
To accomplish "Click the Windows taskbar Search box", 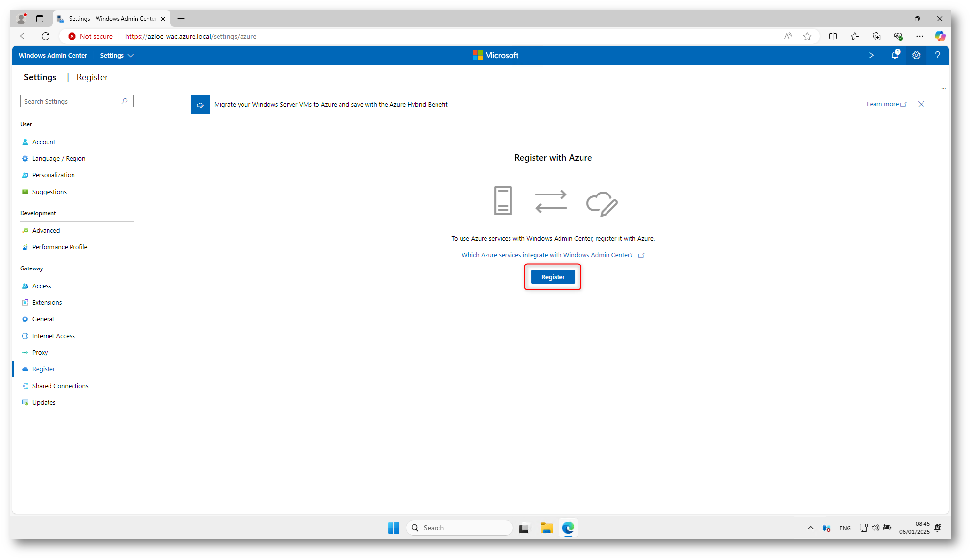I will pos(460,528).
